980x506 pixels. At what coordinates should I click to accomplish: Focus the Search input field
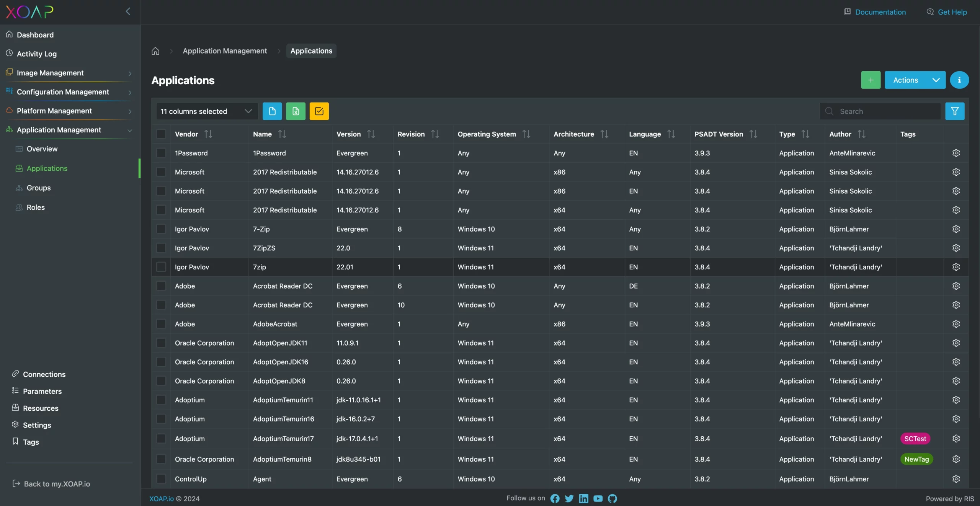tap(880, 111)
